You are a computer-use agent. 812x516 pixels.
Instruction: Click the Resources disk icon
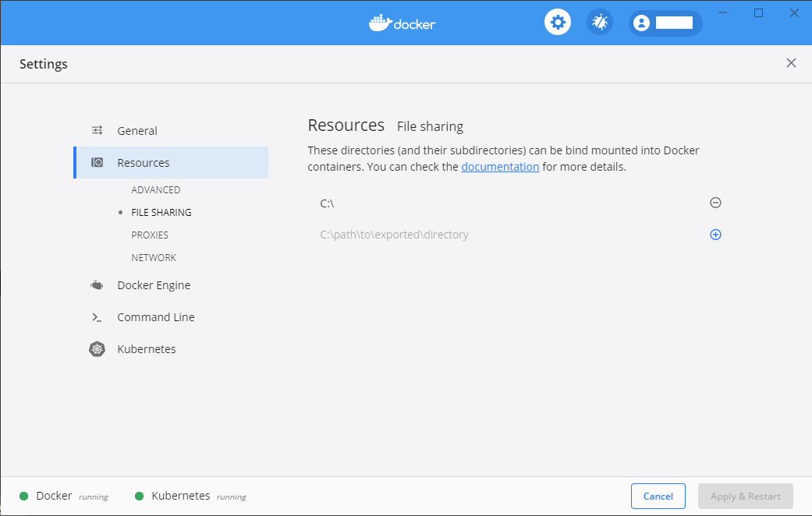(97, 162)
